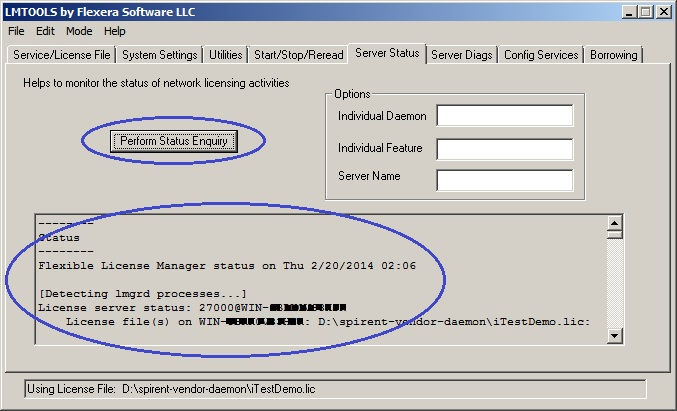Click inside the status output text area

pyautogui.click(x=320, y=278)
